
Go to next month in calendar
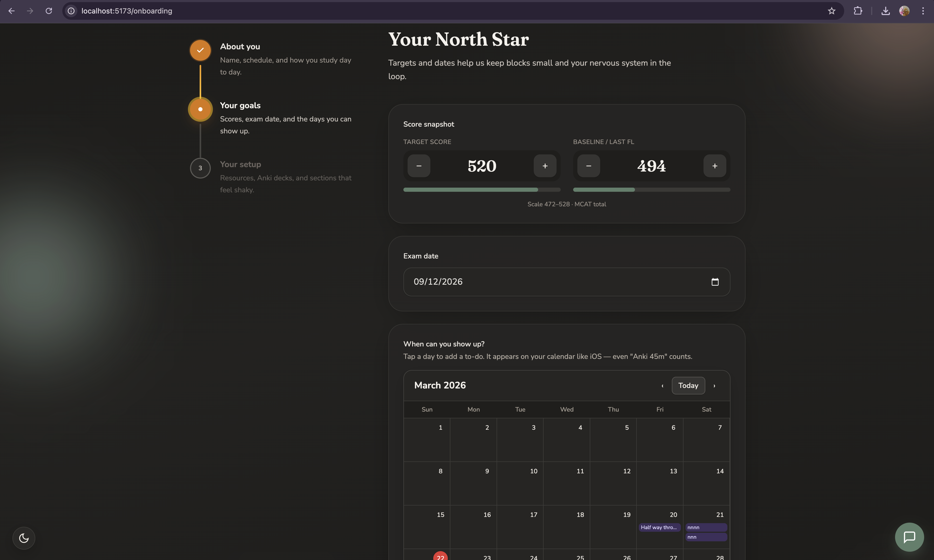point(714,386)
